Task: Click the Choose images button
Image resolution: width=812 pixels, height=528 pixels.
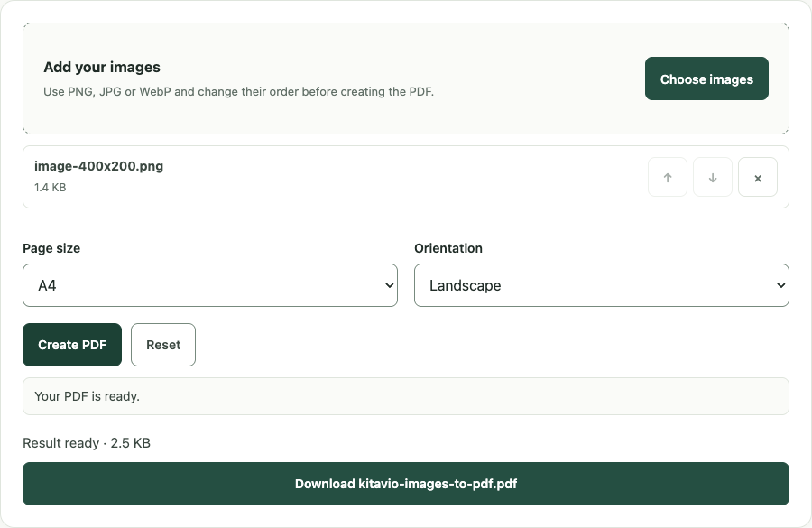Action: (x=706, y=79)
